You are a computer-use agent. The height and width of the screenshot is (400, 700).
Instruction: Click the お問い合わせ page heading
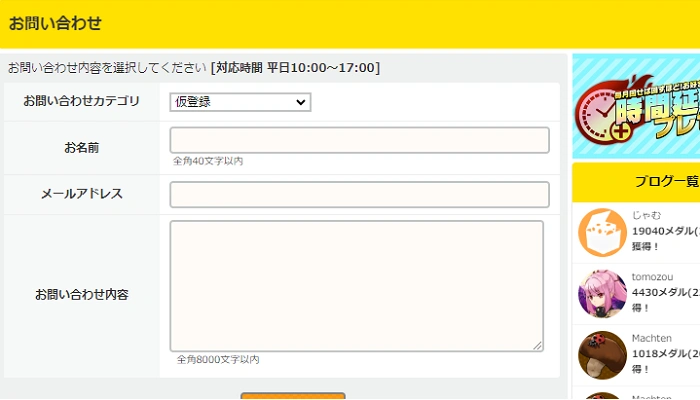(55, 23)
